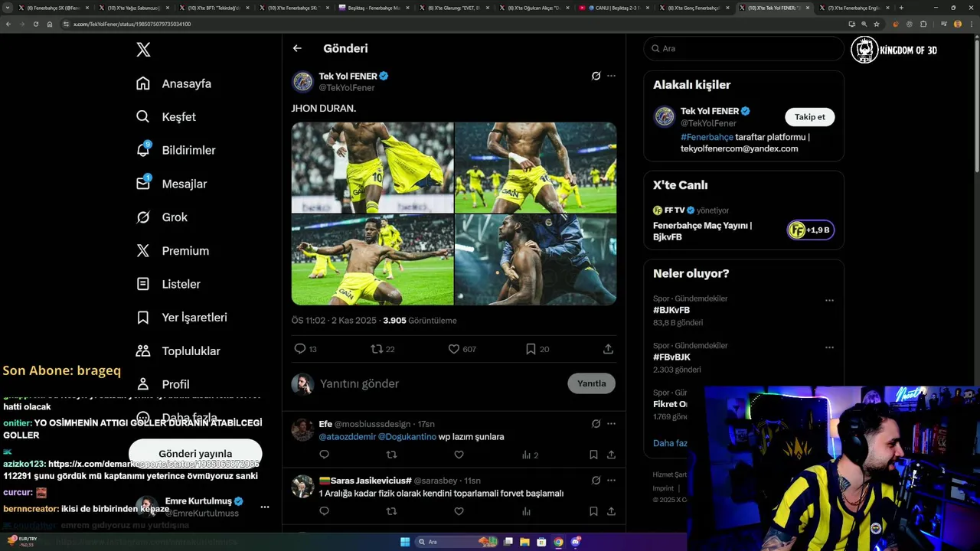Click the #Fenerbahçe hashtag link
Image resolution: width=980 pixels, height=551 pixels.
pos(707,137)
